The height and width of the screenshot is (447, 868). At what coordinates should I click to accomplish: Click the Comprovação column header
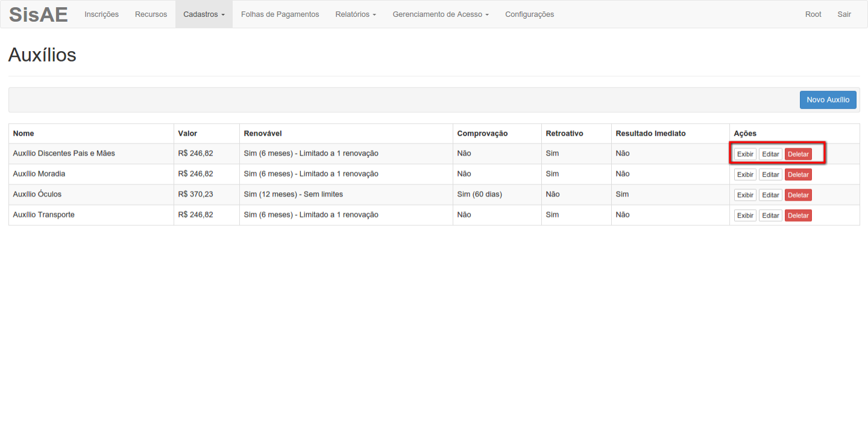click(497, 134)
